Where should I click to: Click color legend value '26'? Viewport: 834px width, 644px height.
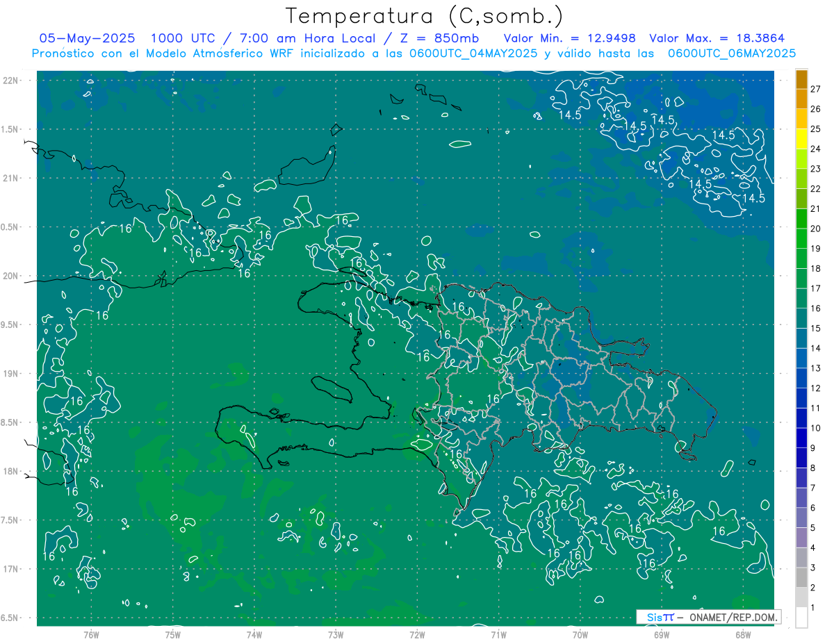816,109
